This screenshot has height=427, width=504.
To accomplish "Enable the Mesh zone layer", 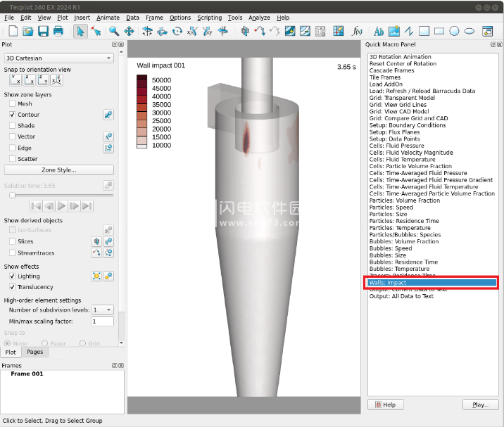I will click(12, 104).
